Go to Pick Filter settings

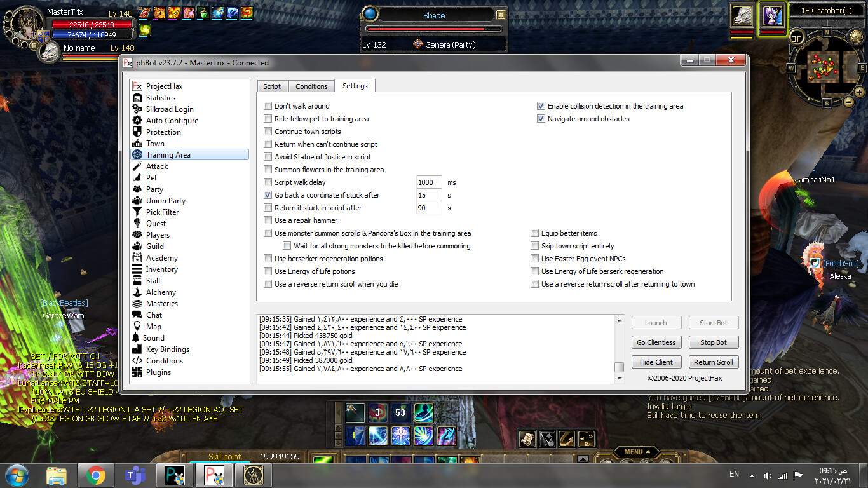point(162,212)
